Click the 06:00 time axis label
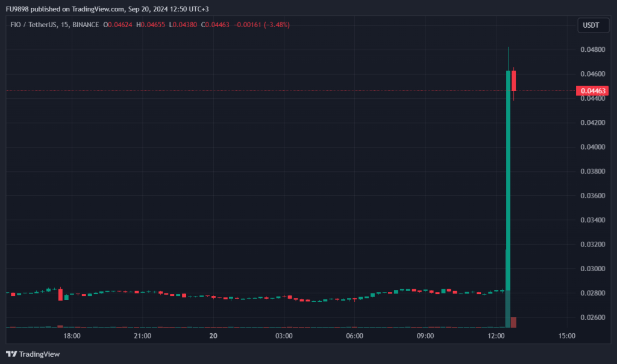 click(x=354, y=336)
